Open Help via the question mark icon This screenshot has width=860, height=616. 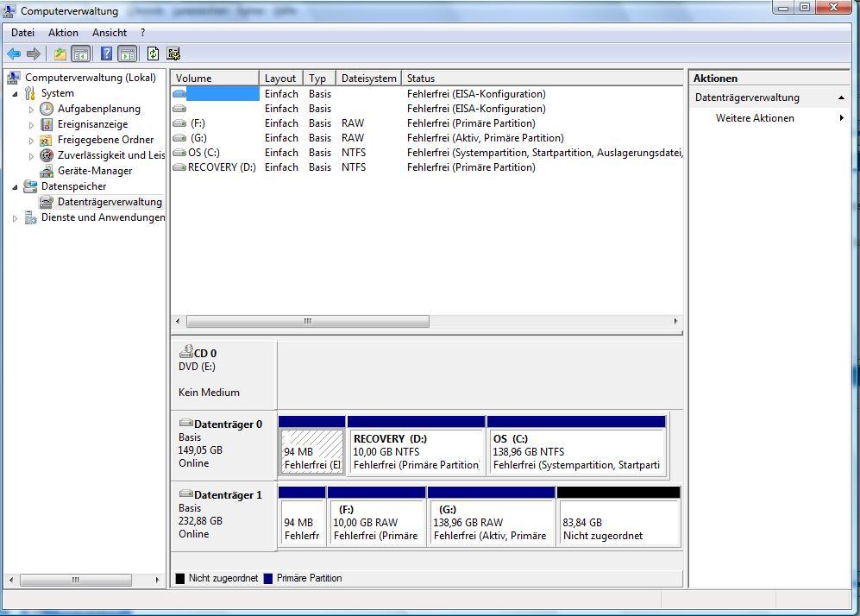click(106, 53)
